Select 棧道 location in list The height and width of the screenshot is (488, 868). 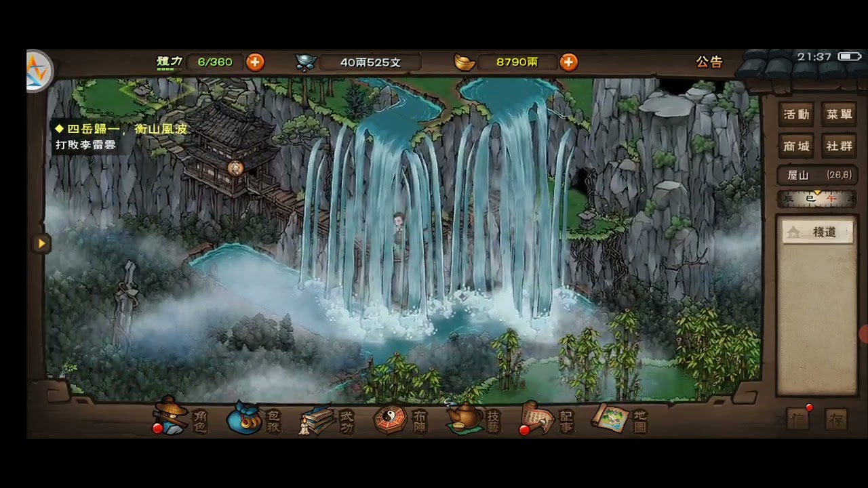[x=817, y=232]
